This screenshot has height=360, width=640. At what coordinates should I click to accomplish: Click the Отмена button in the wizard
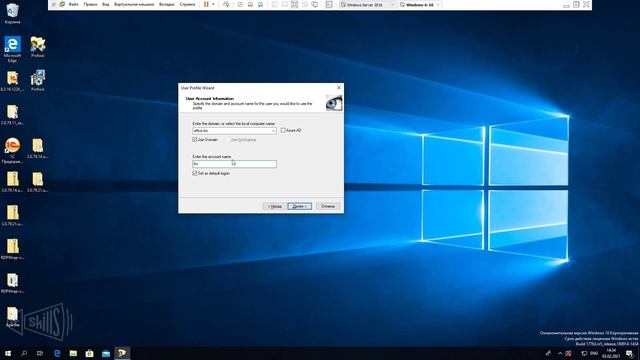[328, 206]
